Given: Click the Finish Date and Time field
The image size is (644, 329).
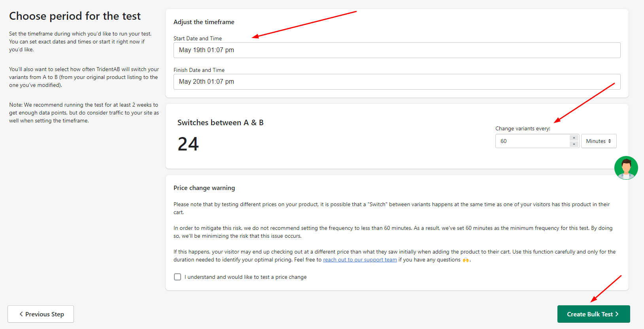Looking at the screenshot, I should pyautogui.click(x=397, y=82).
